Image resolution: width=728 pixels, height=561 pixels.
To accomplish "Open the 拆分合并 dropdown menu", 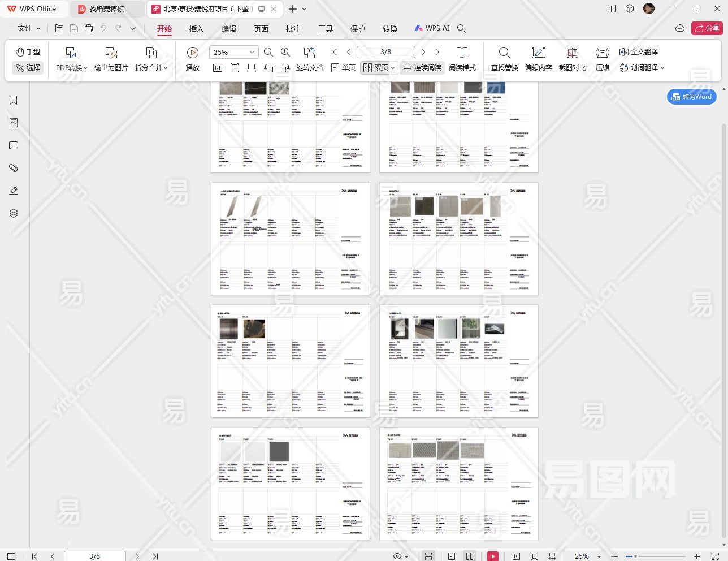I will 151,68.
